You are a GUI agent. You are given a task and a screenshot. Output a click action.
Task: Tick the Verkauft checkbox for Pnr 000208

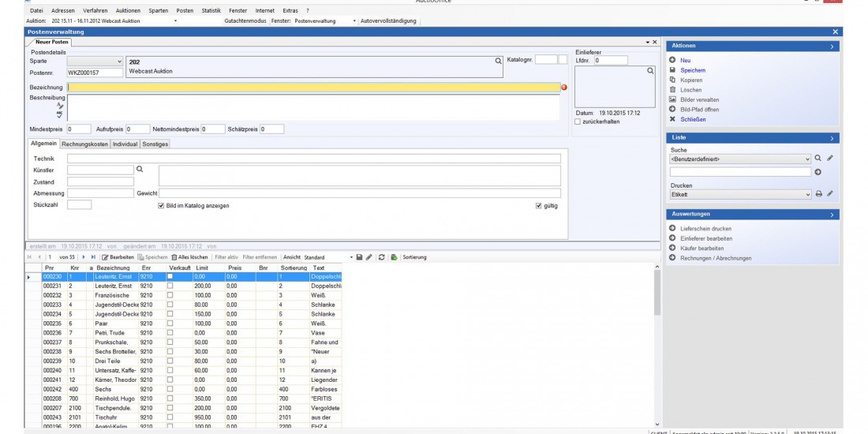(170, 398)
